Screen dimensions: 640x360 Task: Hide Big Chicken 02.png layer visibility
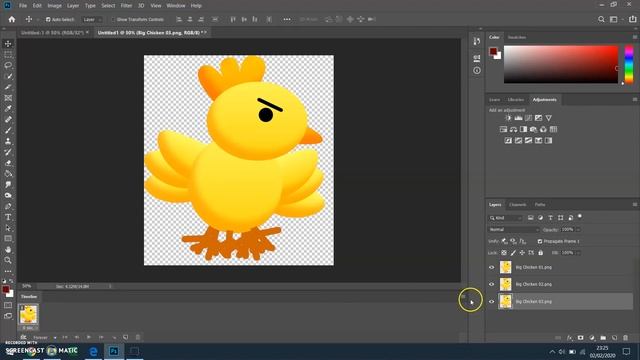coord(491,284)
